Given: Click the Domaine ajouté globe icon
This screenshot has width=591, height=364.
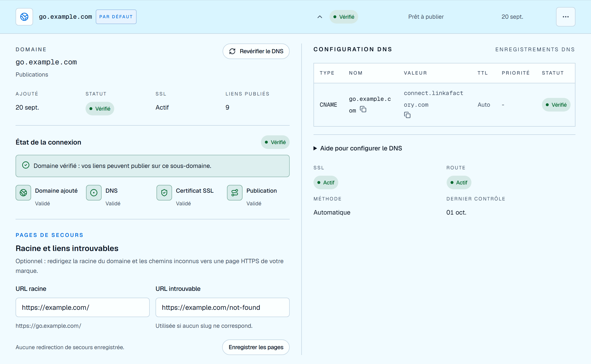Looking at the screenshot, I should pos(23,193).
